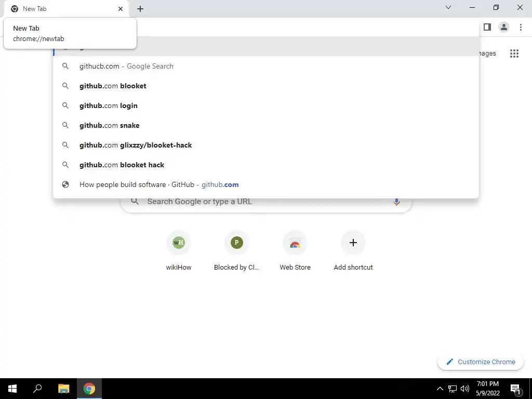This screenshot has height=399, width=532.
Task: Click the magnifier icon beside github.com blooket hack
Action: tap(65, 165)
